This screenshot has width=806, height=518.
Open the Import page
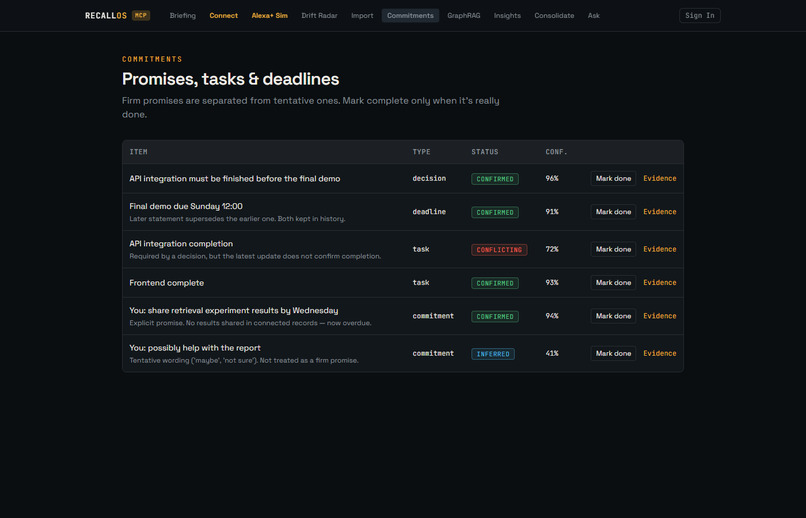click(x=362, y=15)
